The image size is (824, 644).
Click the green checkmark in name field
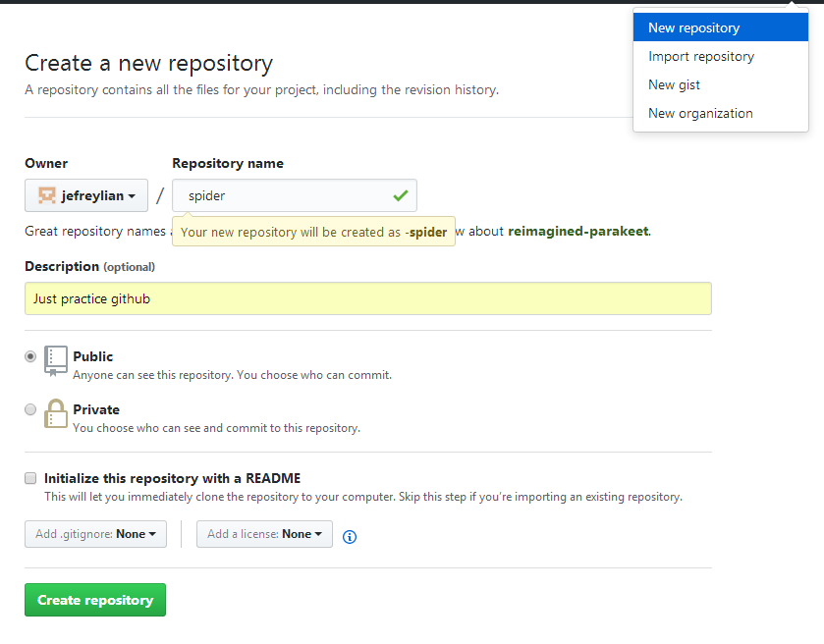[x=401, y=195]
